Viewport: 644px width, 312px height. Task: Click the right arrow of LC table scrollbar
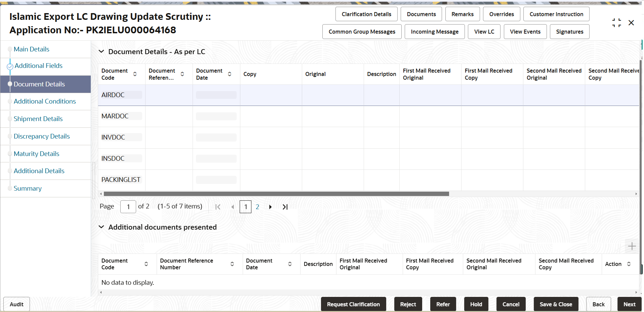pos(636,194)
